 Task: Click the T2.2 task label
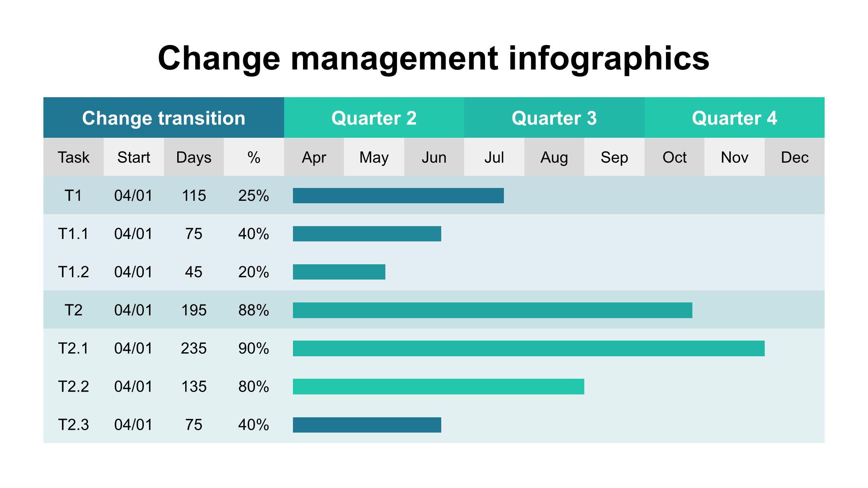(x=74, y=386)
